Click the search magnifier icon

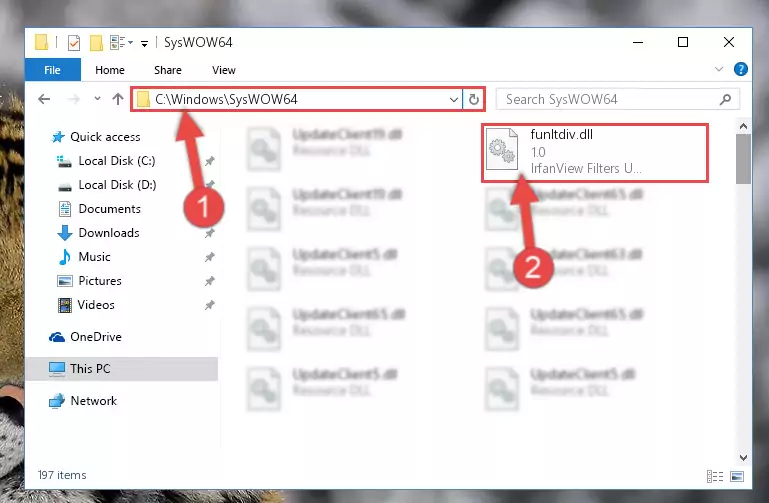(x=725, y=100)
